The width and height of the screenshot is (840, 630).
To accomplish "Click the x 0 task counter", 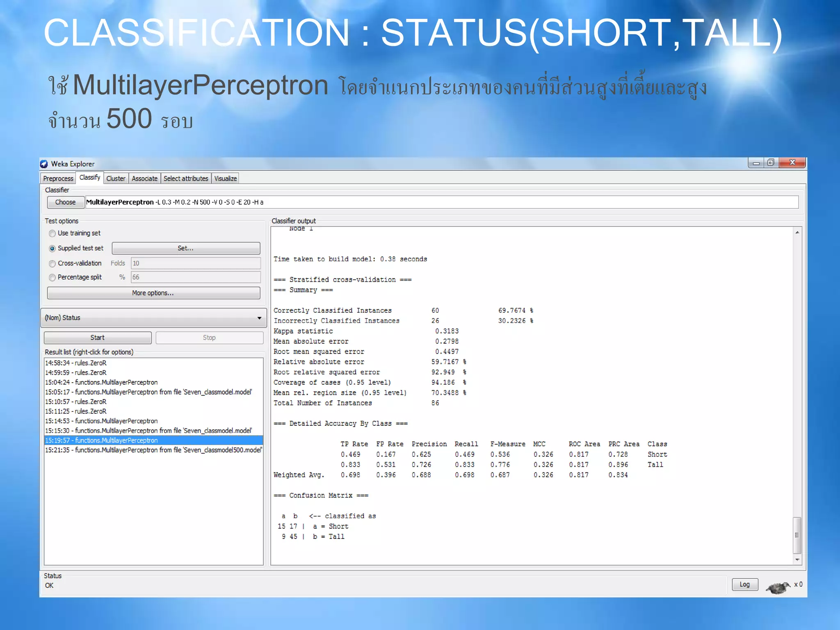I will [798, 584].
